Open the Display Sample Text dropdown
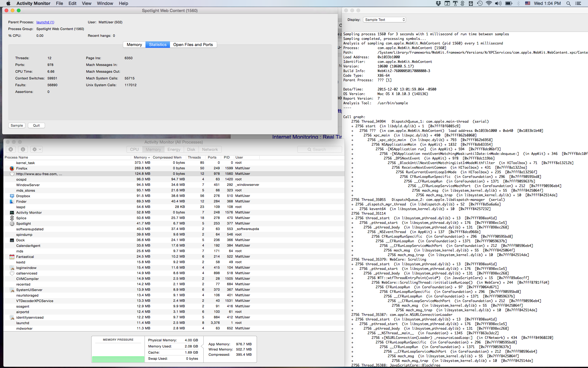The width and height of the screenshot is (588, 368). coord(384,20)
